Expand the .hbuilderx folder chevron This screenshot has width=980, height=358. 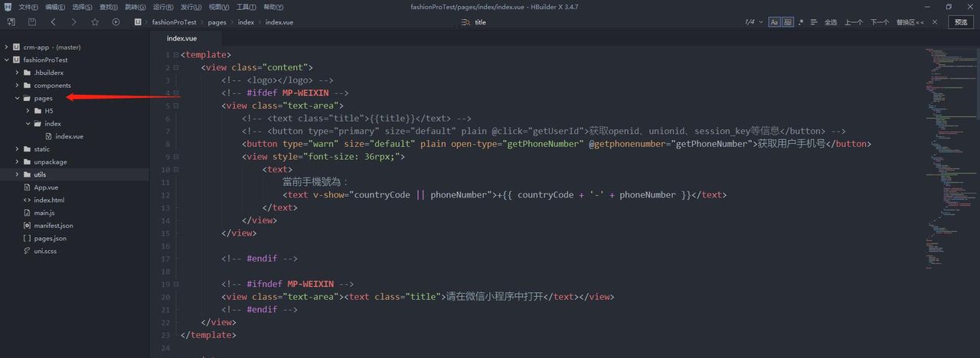(17, 73)
